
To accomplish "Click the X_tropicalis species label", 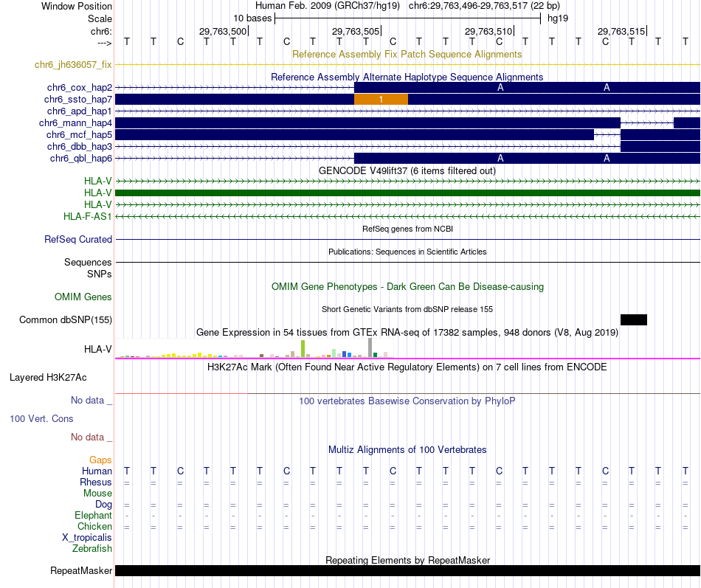I will click(x=87, y=538).
